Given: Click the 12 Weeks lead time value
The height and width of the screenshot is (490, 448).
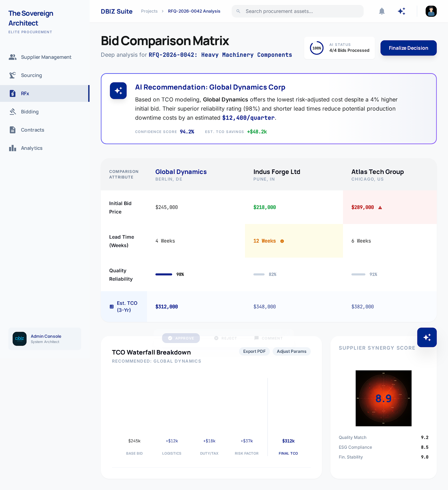Looking at the screenshot, I should click(265, 241).
